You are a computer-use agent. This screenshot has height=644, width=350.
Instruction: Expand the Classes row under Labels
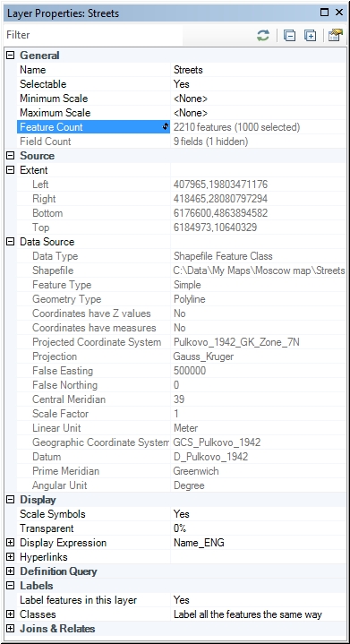point(10,614)
